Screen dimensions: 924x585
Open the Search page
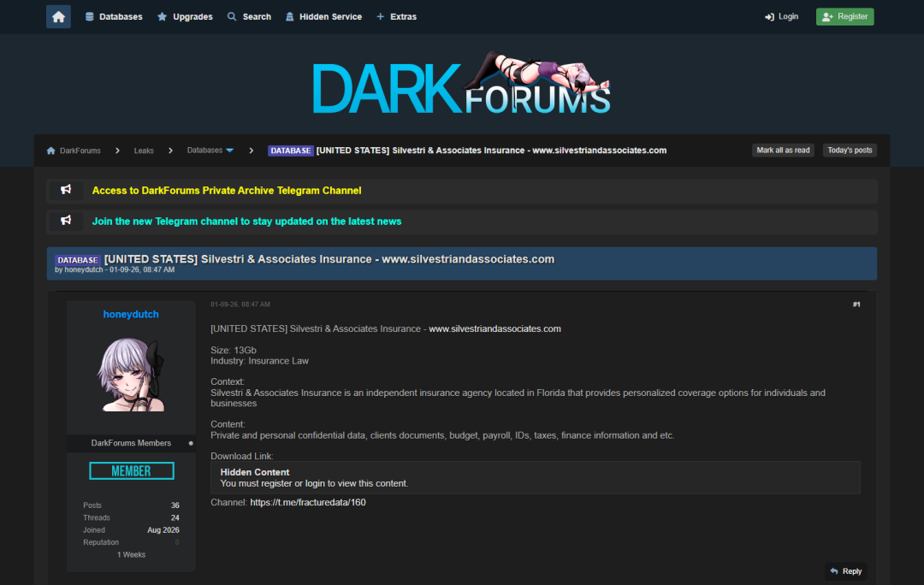coord(249,16)
